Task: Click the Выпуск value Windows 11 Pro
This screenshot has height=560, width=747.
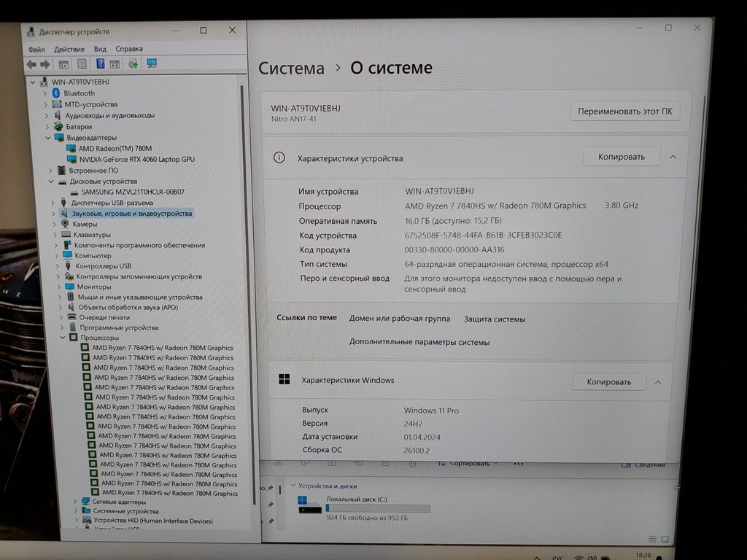Action: (x=431, y=411)
